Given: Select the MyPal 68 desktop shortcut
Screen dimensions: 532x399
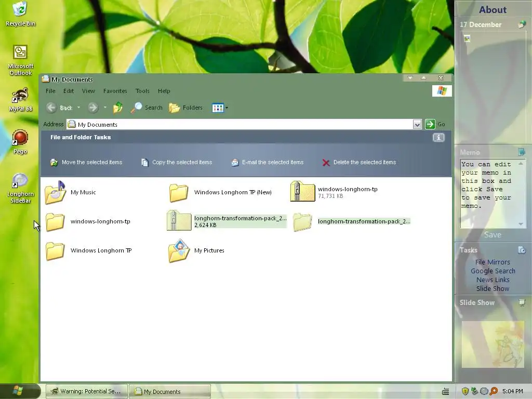Looking at the screenshot, I should [20, 99].
